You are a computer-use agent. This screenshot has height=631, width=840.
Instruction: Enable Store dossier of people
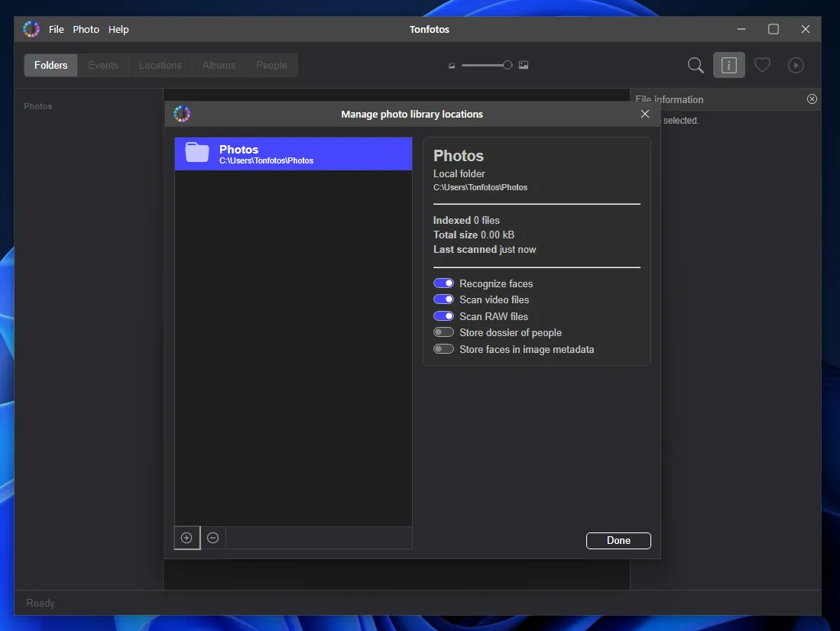443,332
